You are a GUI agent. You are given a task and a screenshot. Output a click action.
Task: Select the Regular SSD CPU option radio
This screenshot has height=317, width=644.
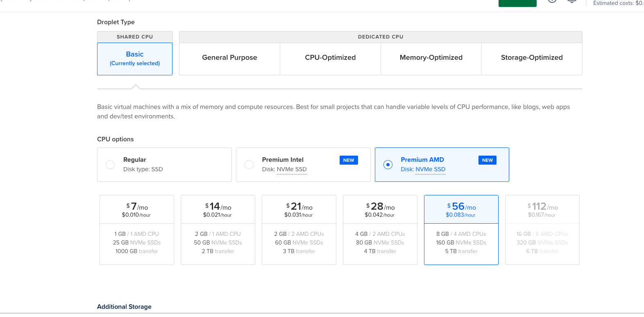(110, 165)
